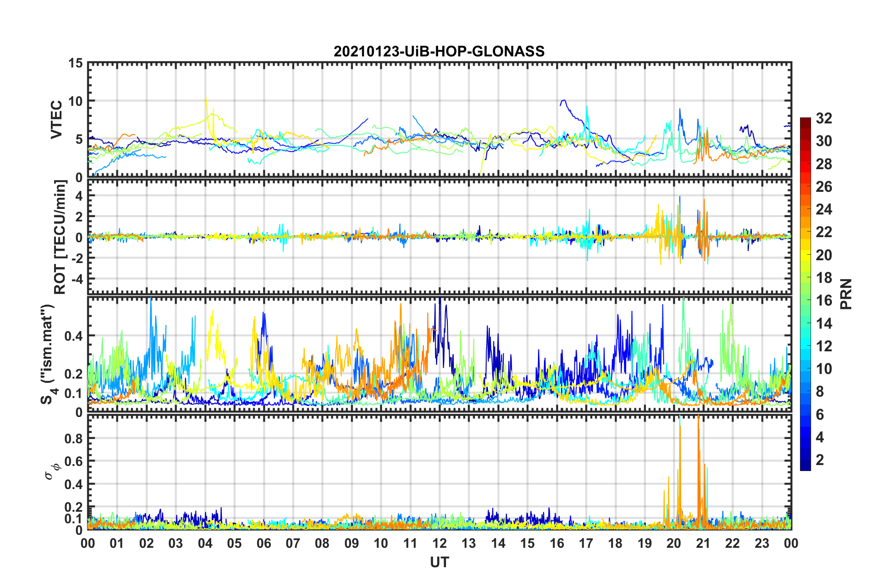Click the 15 tick label on VTEC axis
The height and width of the screenshot is (588, 879).
point(75,63)
